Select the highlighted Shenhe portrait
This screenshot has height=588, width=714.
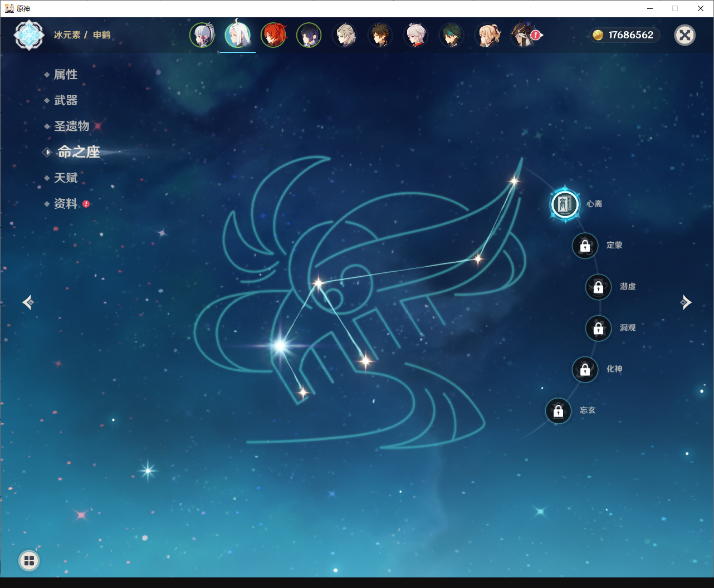pos(238,35)
